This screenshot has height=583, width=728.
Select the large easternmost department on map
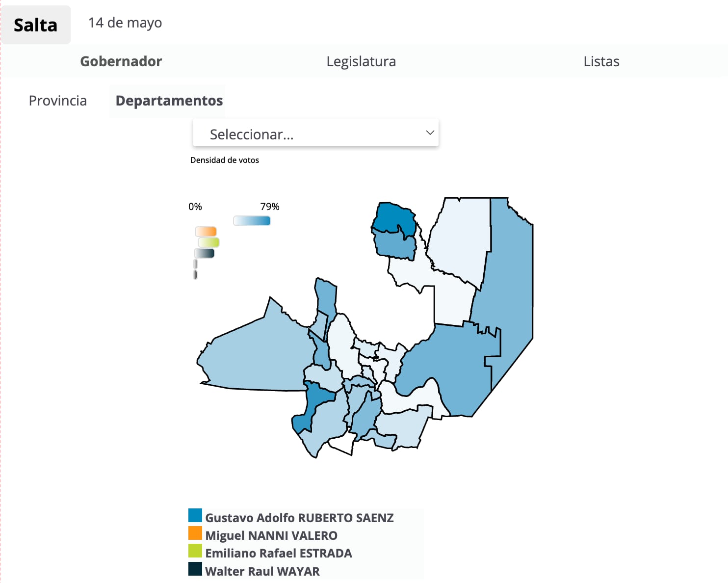pos(510,294)
